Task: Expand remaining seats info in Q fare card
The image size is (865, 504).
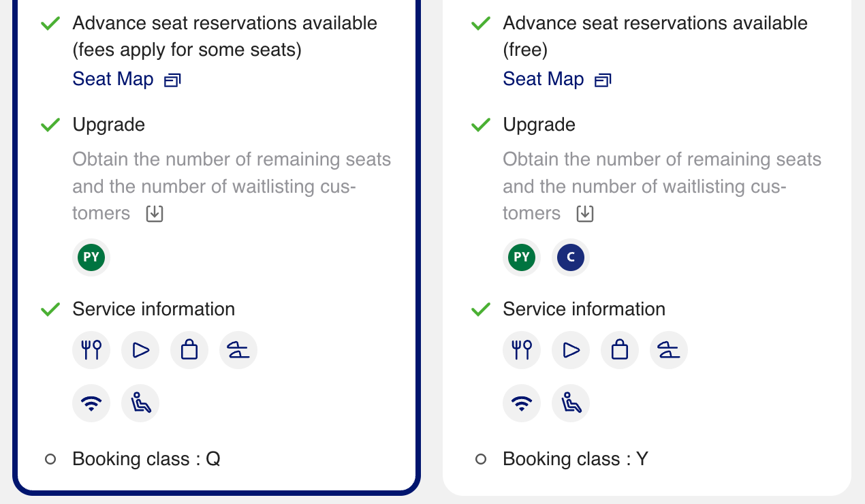Action: 155,213
